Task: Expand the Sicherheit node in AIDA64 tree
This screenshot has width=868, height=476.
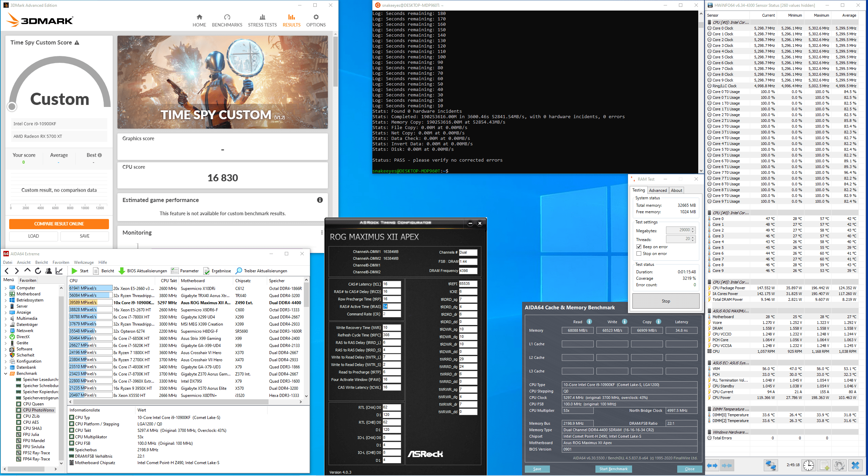Action: (x=5, y=355)
